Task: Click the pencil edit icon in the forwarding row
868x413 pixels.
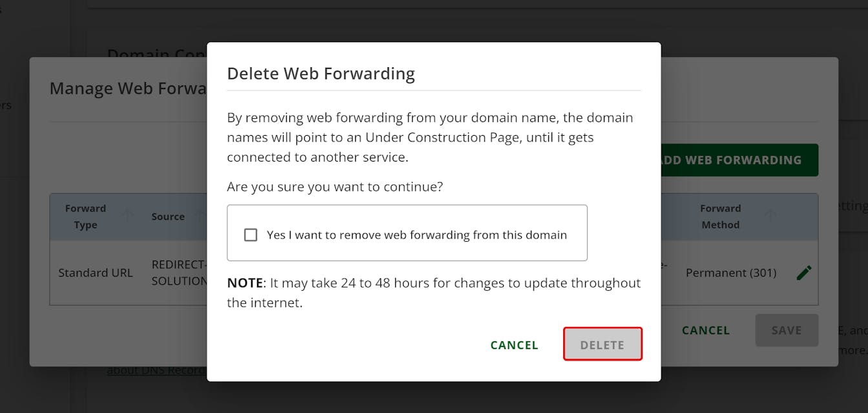Action: coord(803,273)
